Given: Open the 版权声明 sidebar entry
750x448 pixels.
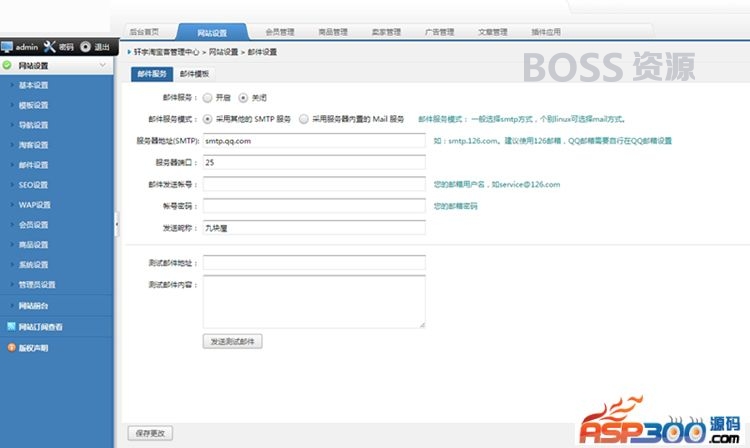Looking at the screenshot, I should 33,348.
